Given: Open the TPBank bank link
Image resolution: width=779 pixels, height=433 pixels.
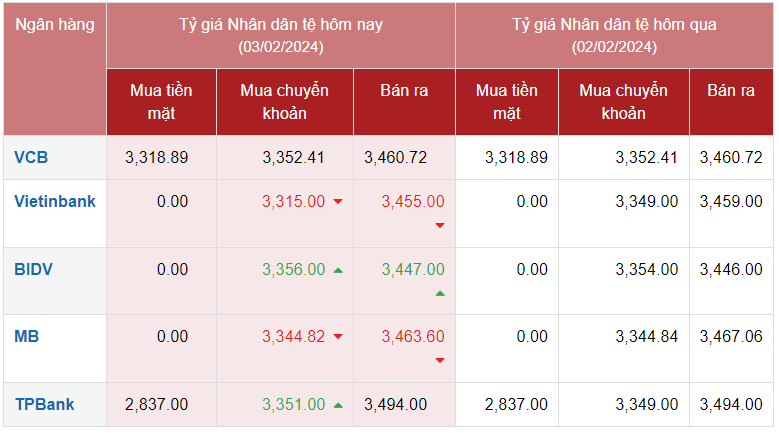Looking at the screenshot, I should click(x=44, y=404).
